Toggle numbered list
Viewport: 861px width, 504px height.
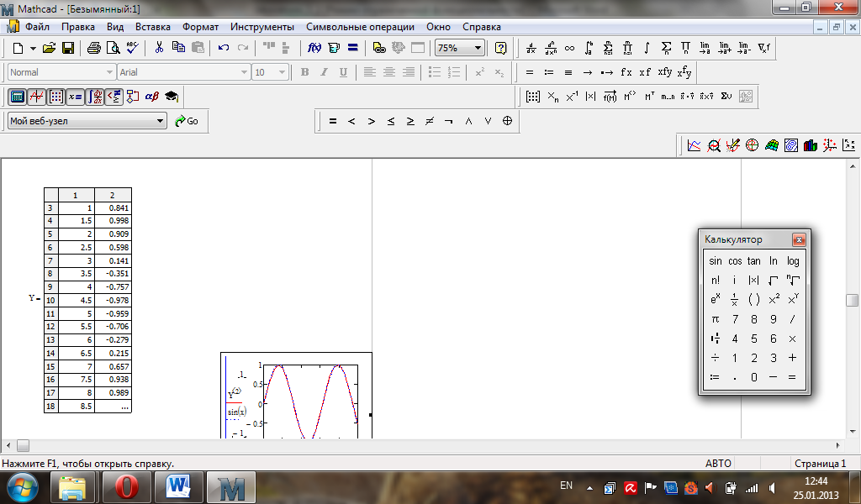[453, 72]
